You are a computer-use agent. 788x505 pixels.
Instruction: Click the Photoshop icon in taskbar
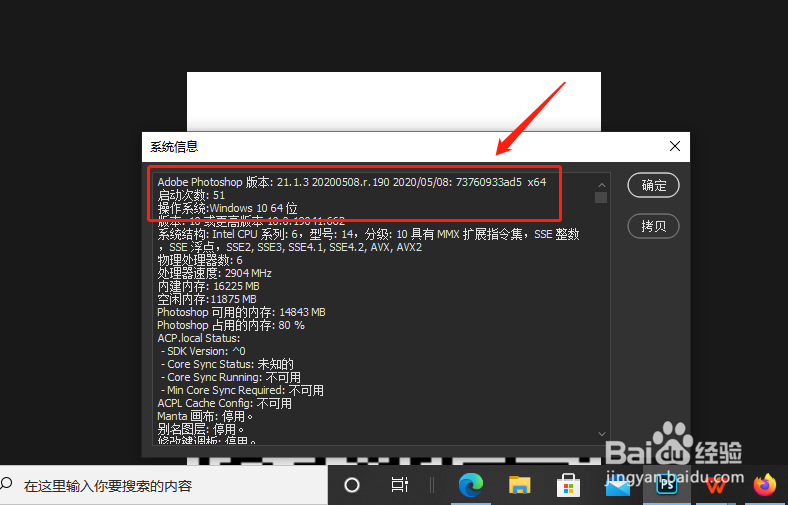tap(666, 485)
